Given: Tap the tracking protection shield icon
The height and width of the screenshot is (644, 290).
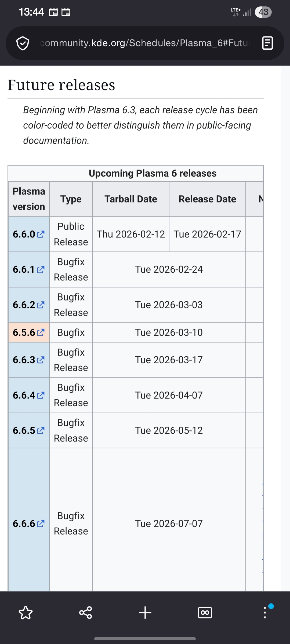Looking at the screenshot, I should [x=23, y=43].
